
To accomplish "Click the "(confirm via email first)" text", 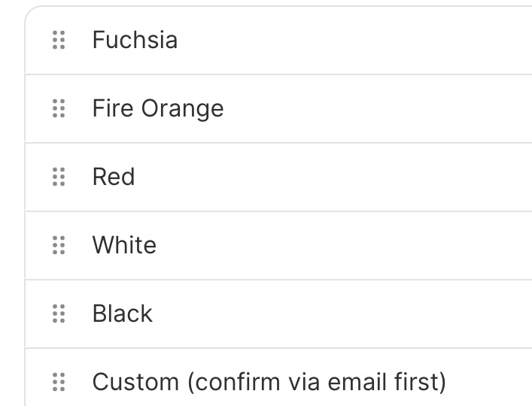I will [315, 382].
